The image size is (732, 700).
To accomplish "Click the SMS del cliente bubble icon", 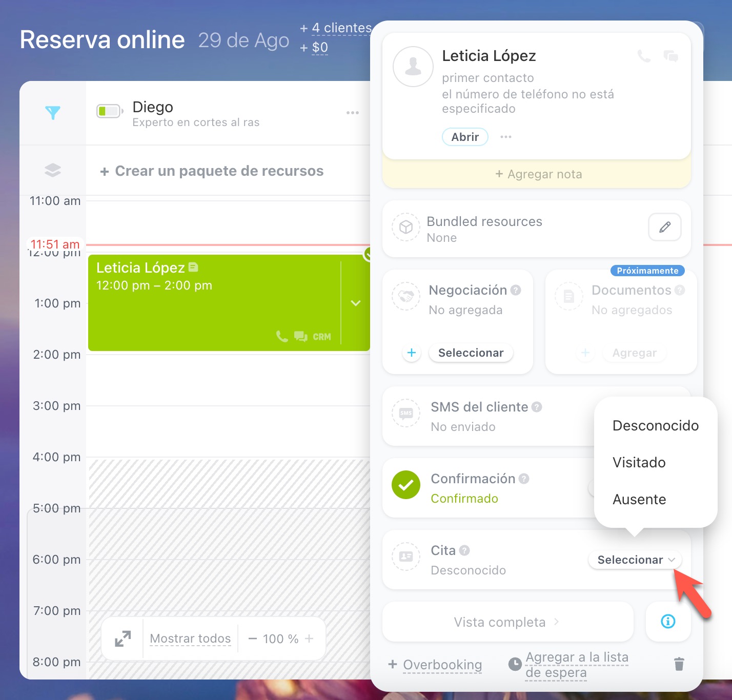I will coord(406,413).
